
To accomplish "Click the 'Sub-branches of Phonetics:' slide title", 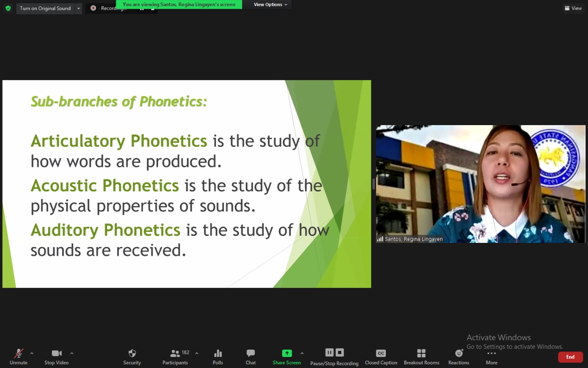I will [119, 101].
